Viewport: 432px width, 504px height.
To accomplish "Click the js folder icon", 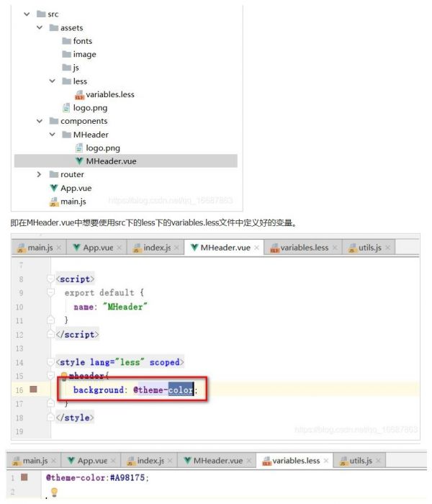I will click(x=66, y=68).
